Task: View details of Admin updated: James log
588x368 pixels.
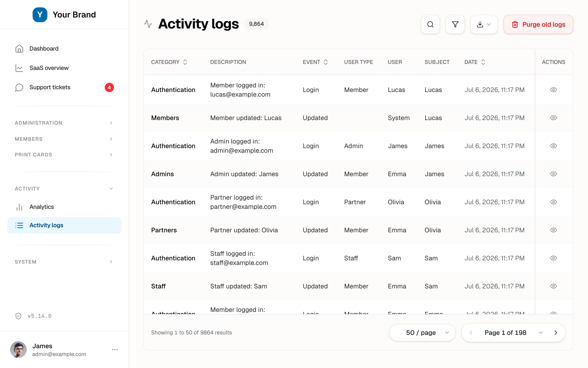Action: 554,174
